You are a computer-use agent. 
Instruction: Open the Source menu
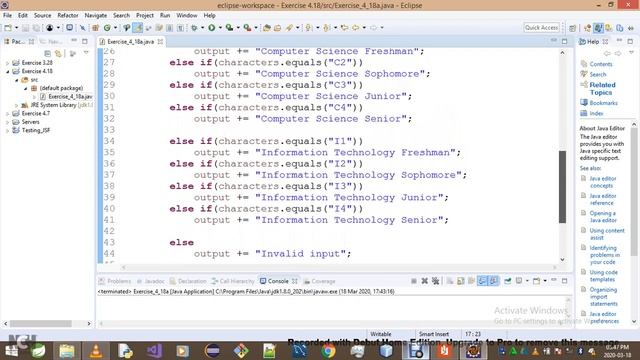point(42,15)
